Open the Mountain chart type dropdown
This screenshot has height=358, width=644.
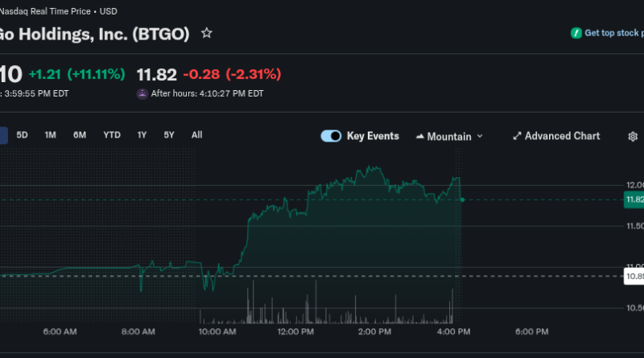(x=449, y=136)
